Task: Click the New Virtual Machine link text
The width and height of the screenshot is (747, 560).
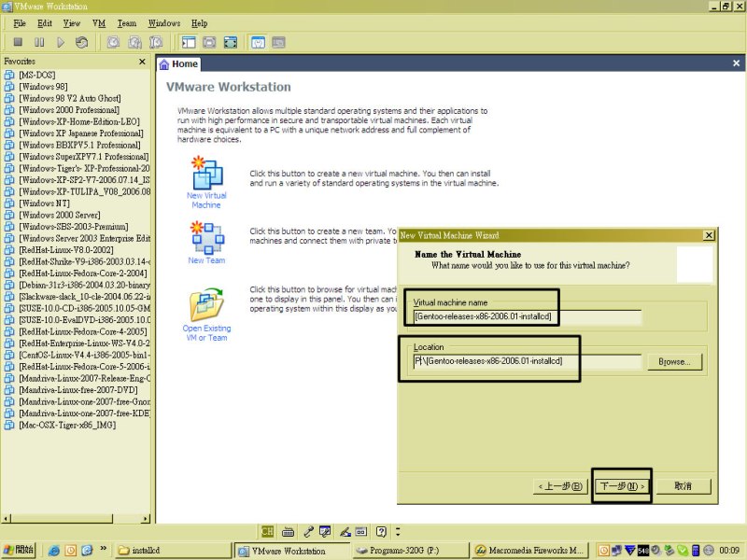Action: tap(206, 201)
